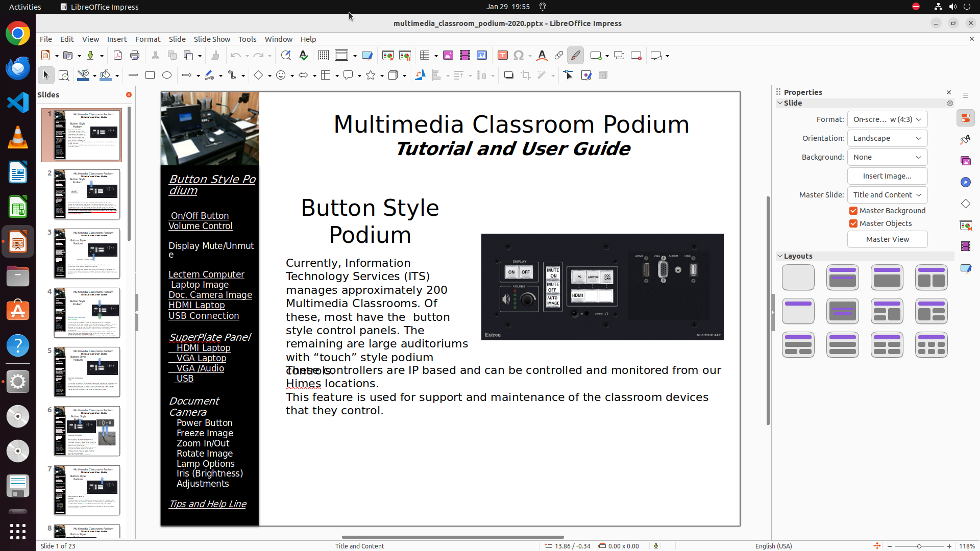Uncheck Master Objects checkbox
This screenshot has height=551, width=980.
coord(853,223)
